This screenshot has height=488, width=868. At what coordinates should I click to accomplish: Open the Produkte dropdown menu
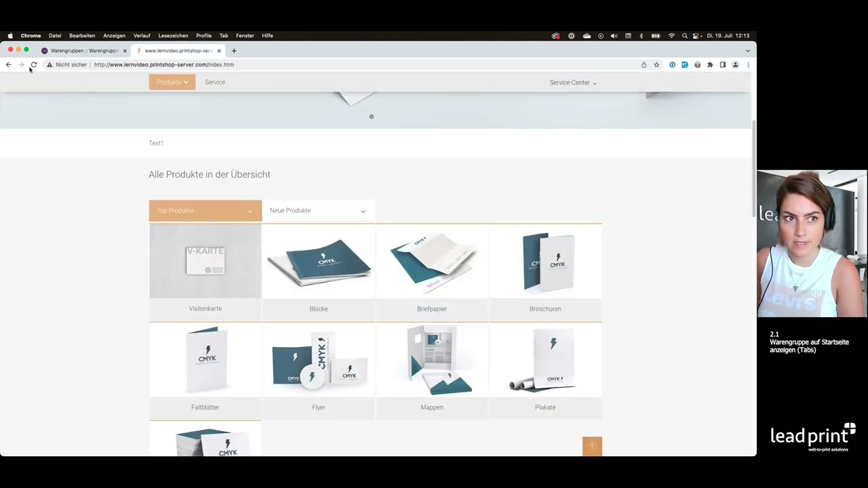pos(172,82)
